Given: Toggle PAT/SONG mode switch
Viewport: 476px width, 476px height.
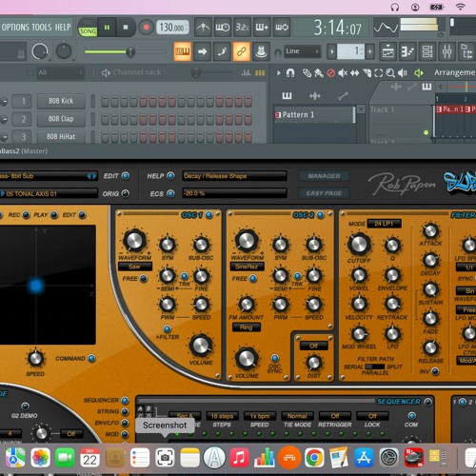Looking at the screenshot, I should 88,28.
